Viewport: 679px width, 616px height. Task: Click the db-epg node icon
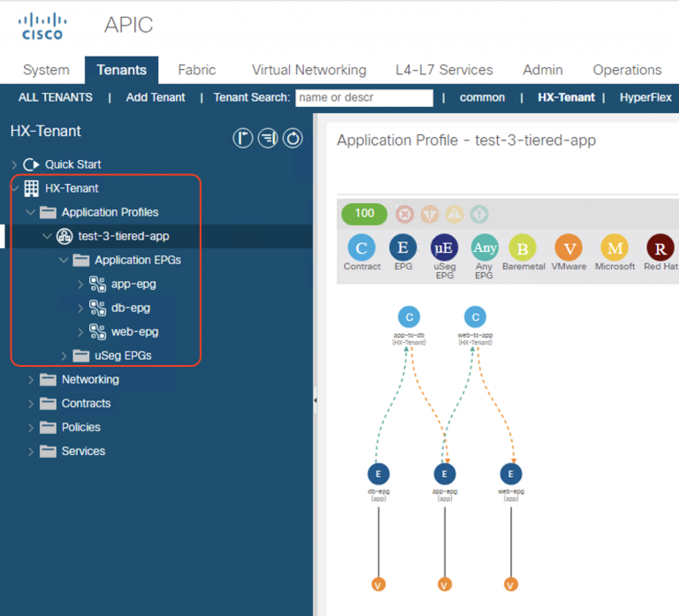pos(97,308)
